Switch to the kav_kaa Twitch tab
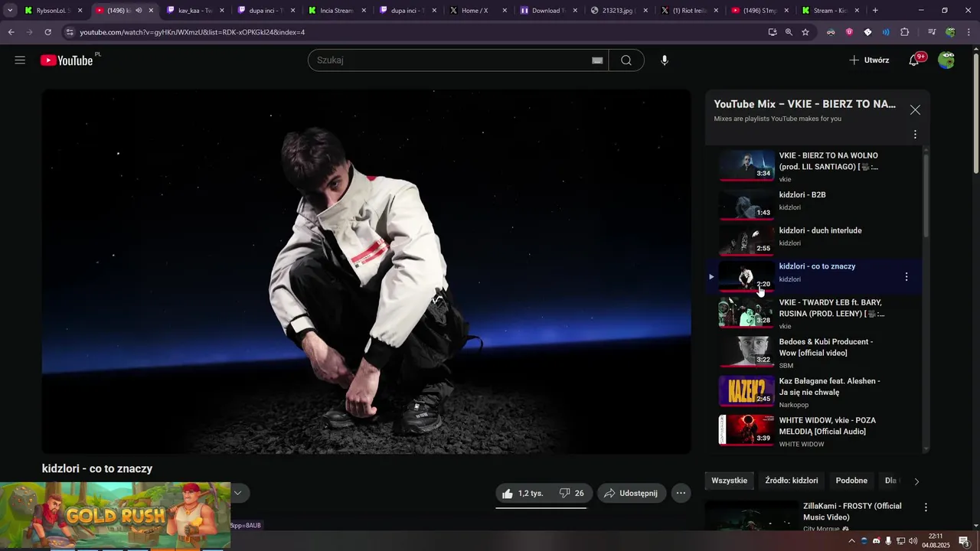The image size is (980, 551). coord(195,11)
